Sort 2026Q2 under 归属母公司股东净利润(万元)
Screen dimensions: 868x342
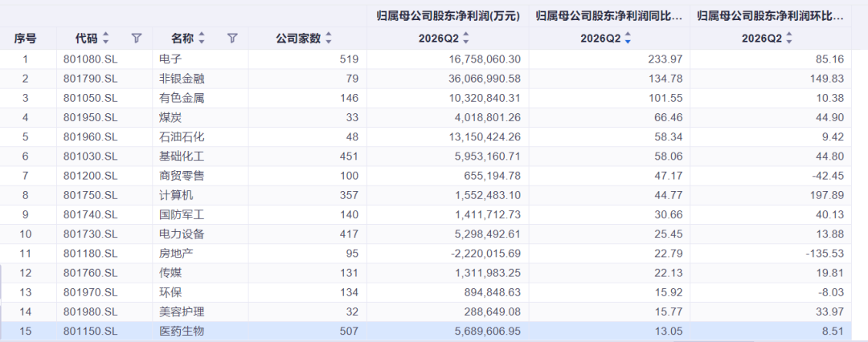tap(465, 39)
